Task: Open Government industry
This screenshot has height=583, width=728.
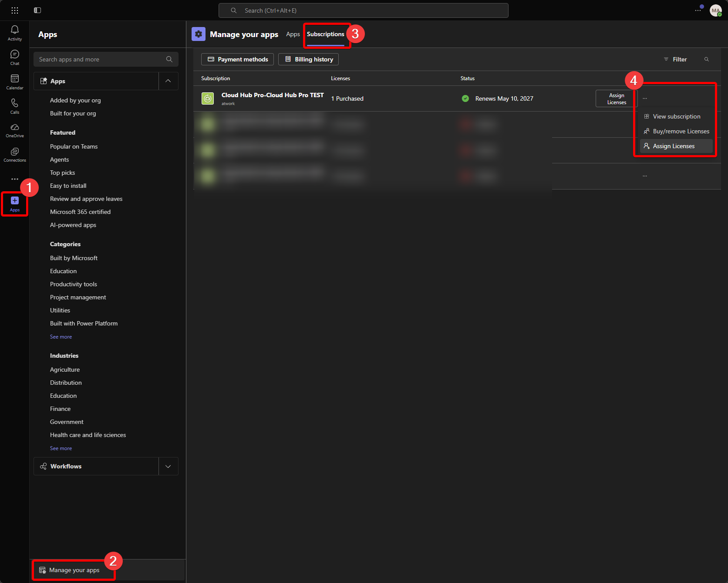Action: pyautogui.click(x=67, y=422)
